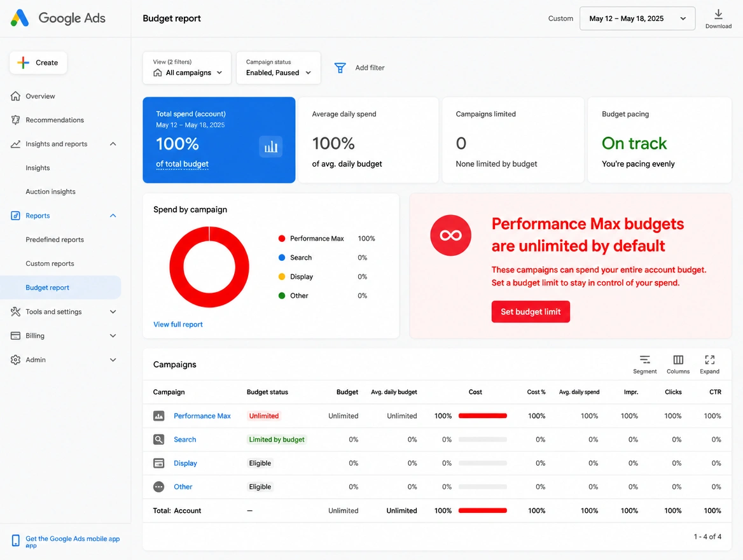
Task: Open the Display campaign link
Action: (185, 463)
